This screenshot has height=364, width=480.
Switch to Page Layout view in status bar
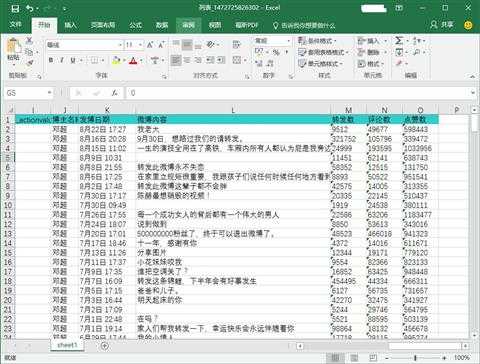click(354, 358)
